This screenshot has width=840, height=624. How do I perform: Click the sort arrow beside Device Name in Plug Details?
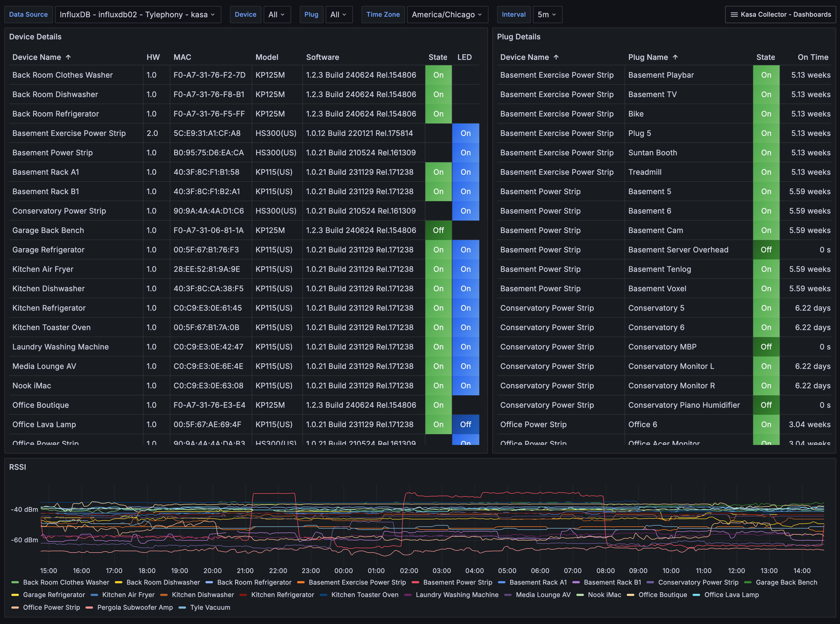pos(556,57)
